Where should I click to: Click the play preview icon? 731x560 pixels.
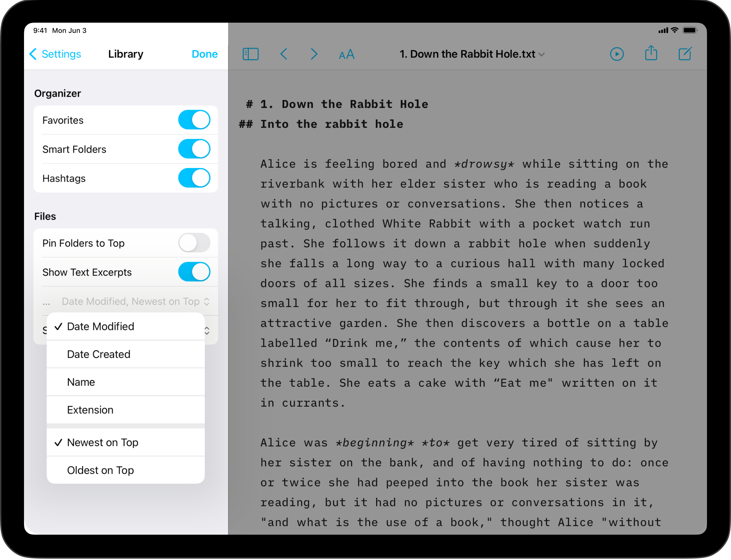pyautogui.click(x=617, y=54)
